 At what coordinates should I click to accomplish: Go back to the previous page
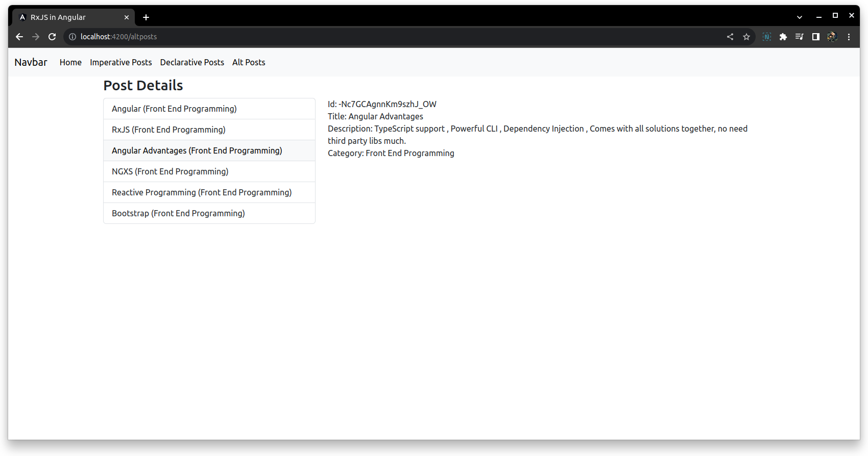click(x=19, y=37)
